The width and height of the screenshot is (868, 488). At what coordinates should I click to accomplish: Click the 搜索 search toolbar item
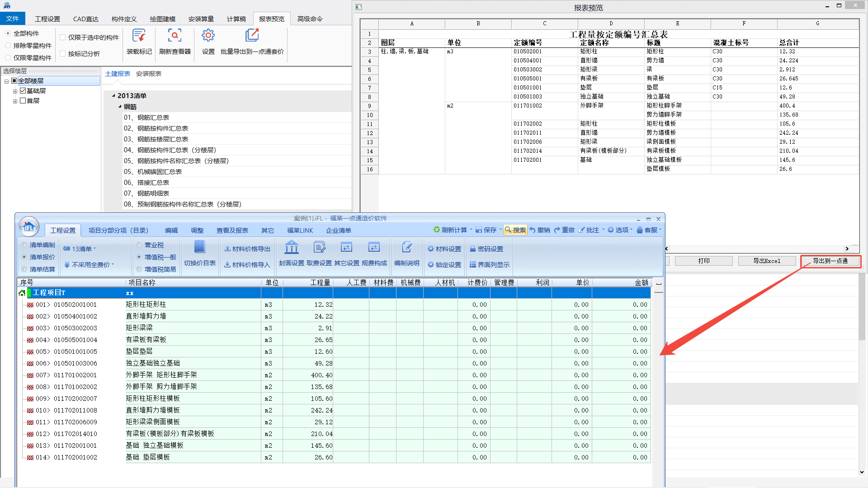coord(515,230)
